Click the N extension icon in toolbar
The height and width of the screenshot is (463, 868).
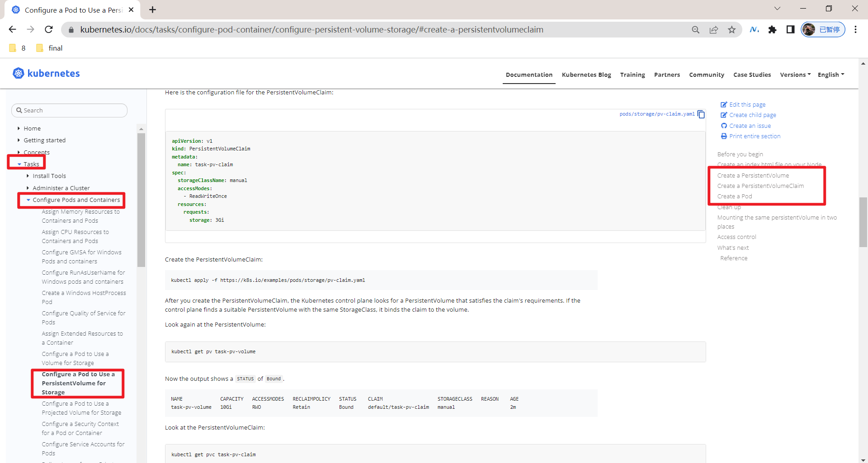pos(754,30)
